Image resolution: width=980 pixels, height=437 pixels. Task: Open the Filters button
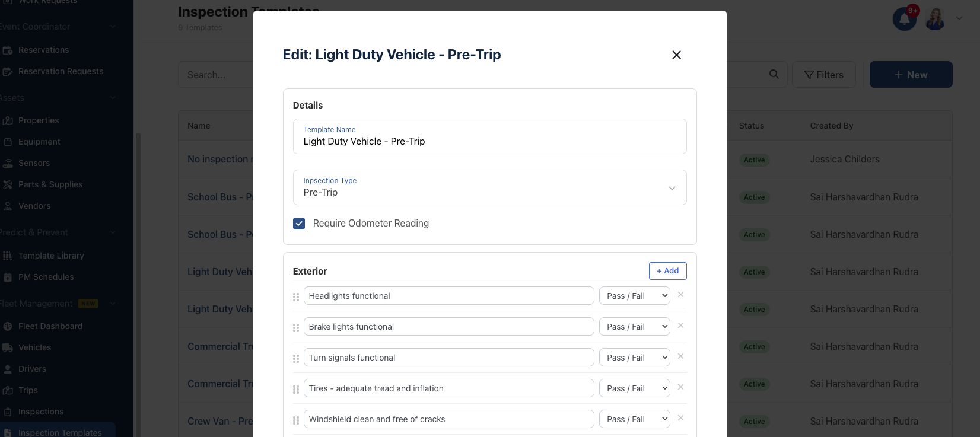click(x=824, y=75)
